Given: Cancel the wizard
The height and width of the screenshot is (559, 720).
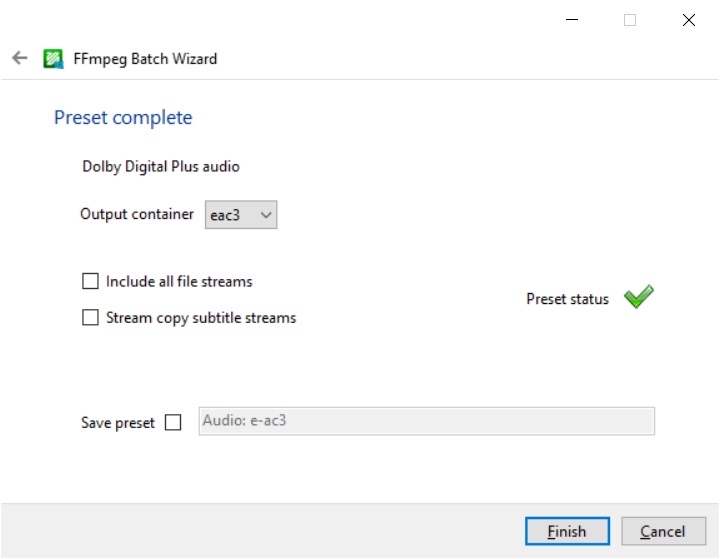Looking at the screenshot, I should pyautogui.click(x=664, y=531).
